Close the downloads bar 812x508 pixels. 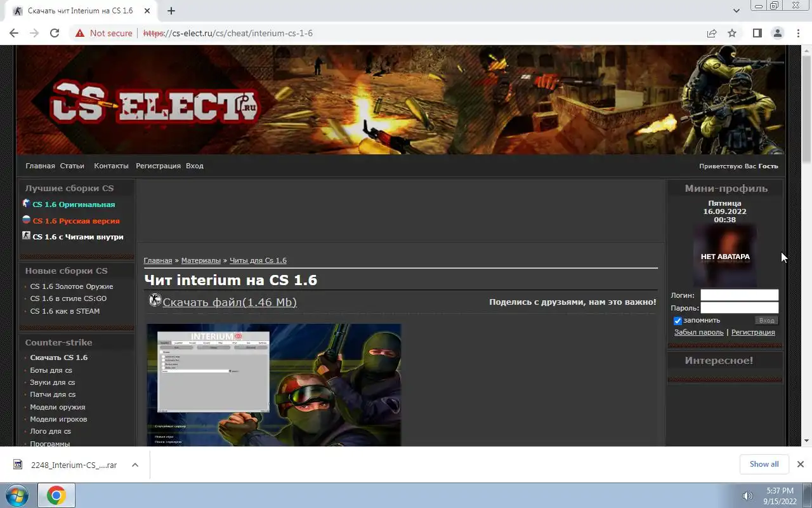point(801,464)
